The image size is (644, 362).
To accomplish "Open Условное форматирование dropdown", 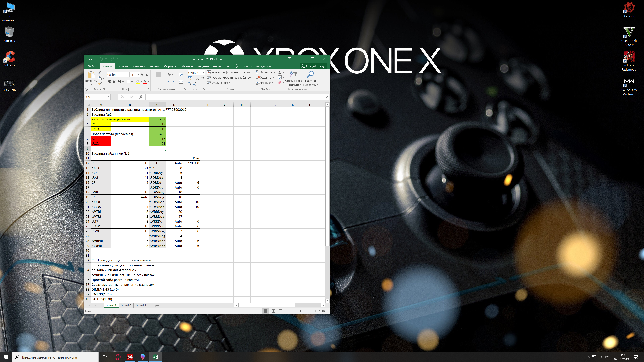I will pyautogui.click(x=229, y=72).
